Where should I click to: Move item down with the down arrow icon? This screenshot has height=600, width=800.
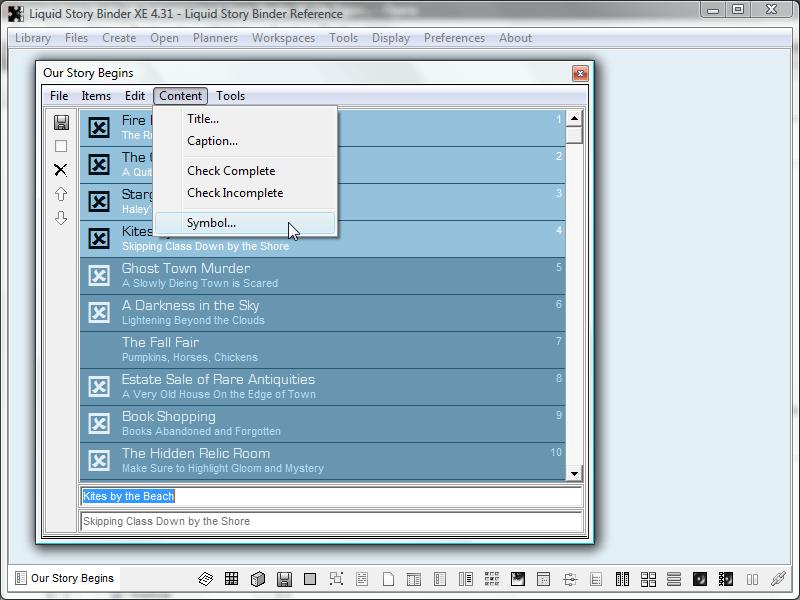(61, 218)
